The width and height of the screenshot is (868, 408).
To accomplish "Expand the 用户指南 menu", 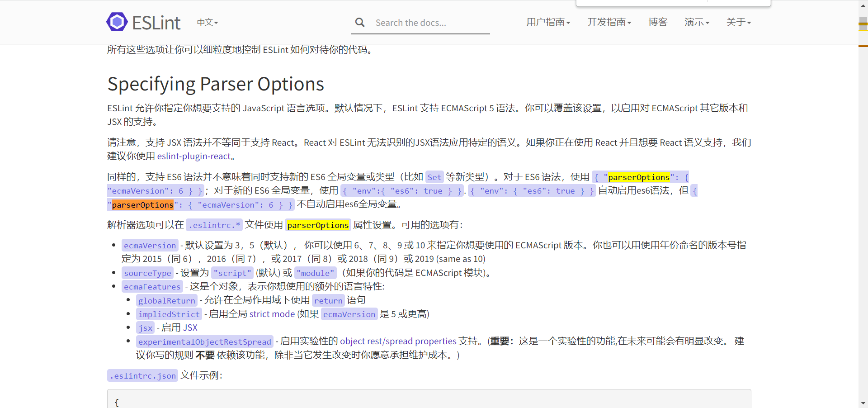I will pos(548,22).
